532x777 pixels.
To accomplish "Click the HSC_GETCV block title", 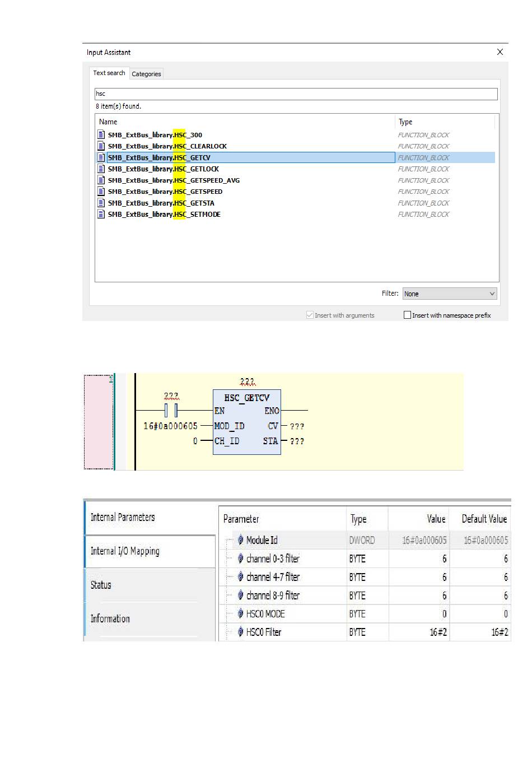I will (247, 398).
